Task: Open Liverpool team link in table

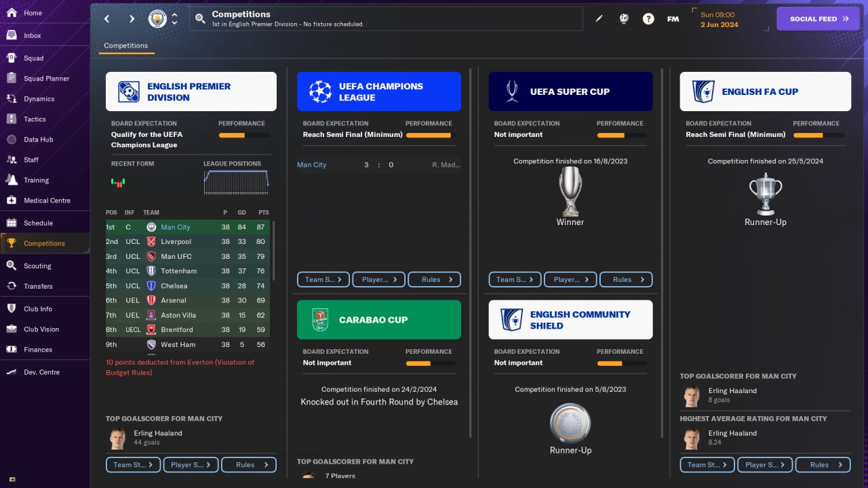Action: click(176, 242)
